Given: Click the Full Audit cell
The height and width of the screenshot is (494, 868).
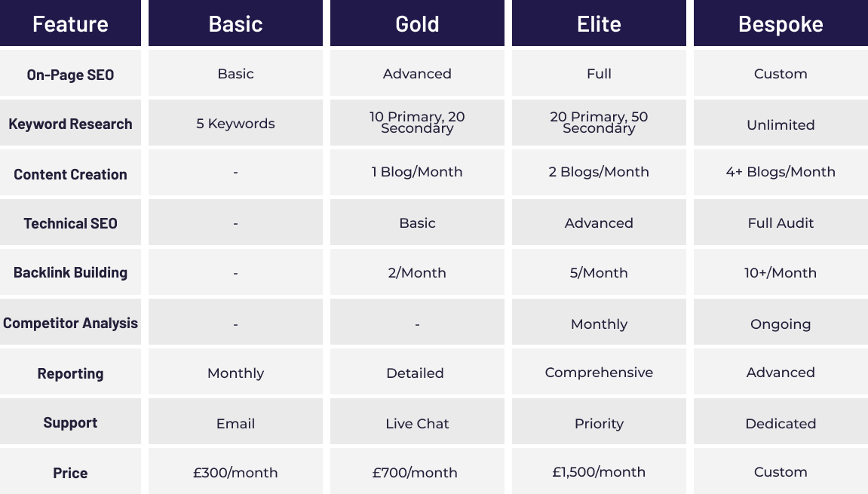Looking at the screenshot, I should (x=781, y=222).
